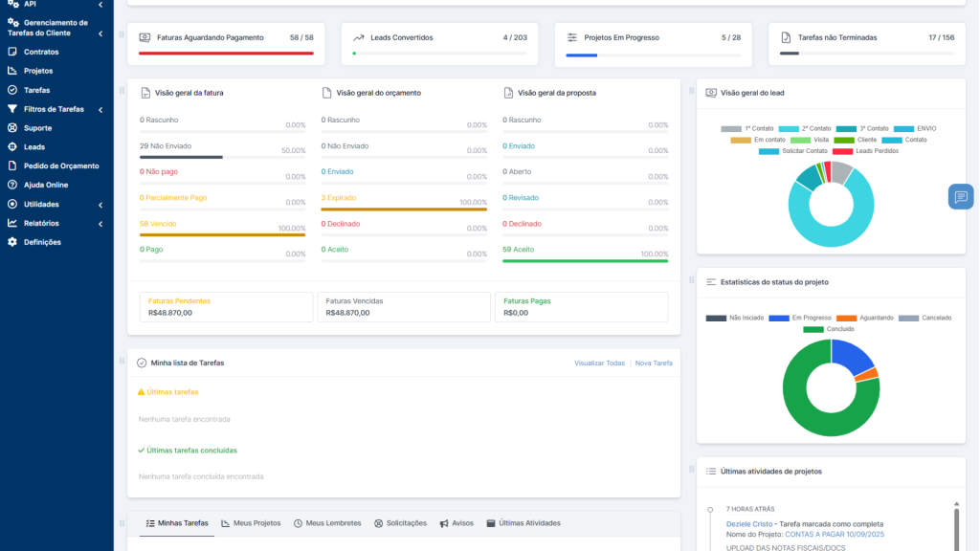Open the floating chat bubble icon
Viewport: 980px width, 551px height.
coord(961,197)
